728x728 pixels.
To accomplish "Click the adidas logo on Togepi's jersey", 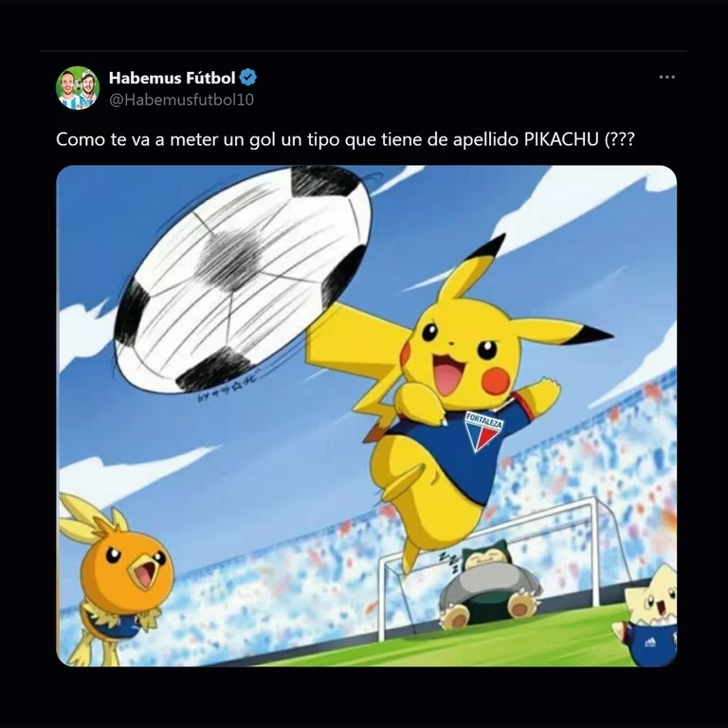I will pos(650,642).
